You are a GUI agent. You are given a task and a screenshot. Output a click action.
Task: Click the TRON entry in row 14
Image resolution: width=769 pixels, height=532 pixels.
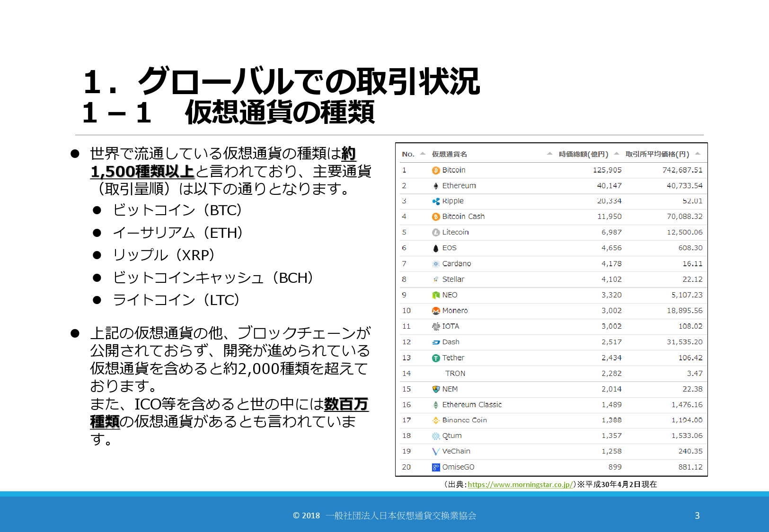pyautogui.click(x=455, y=374)
